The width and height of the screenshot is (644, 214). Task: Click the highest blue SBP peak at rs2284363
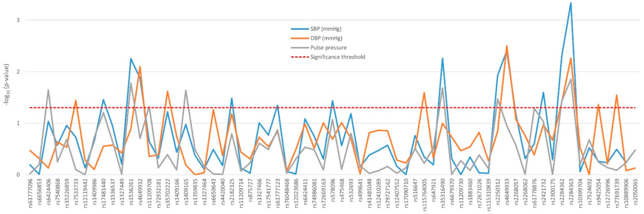pyautogui.click(x=571, y=3)
